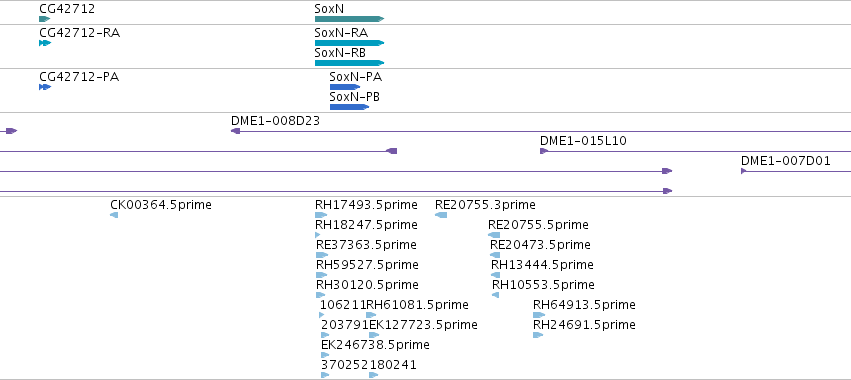Select the CG42712-RA transcript arrow
The width and height of the screenshot is (851, 380).
(x=45, y=43)
